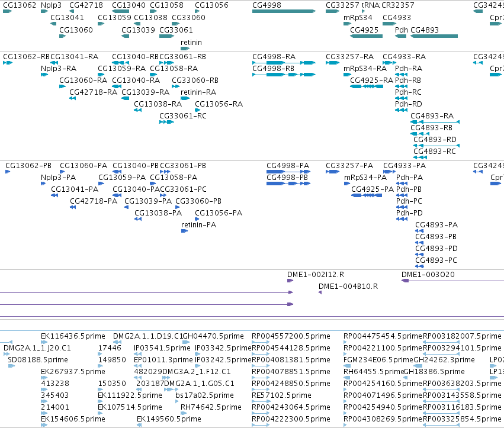Click the CG42718-PA protein label
504x428 pixels.
click(x=94, y=201)
